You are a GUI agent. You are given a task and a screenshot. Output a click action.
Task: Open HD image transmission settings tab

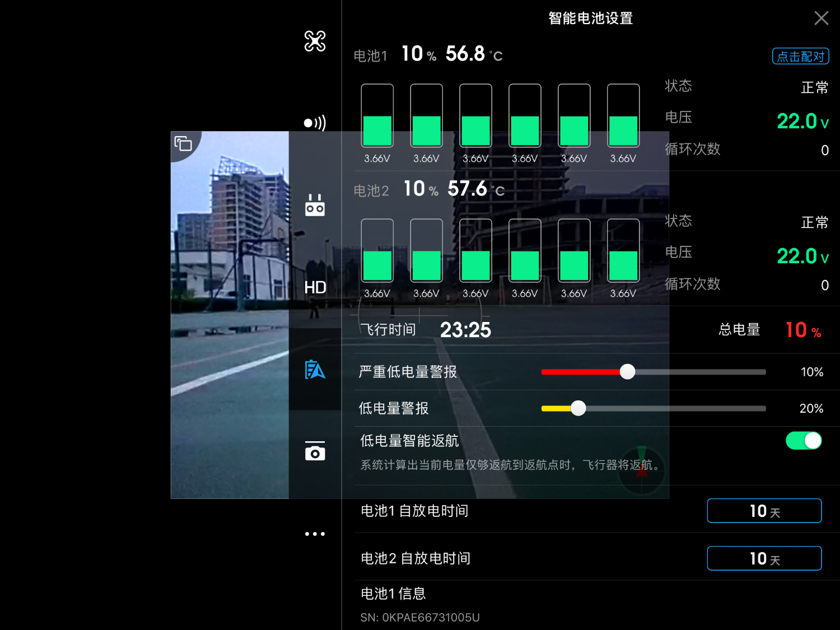pyautogui.click(x=315, y=287)
